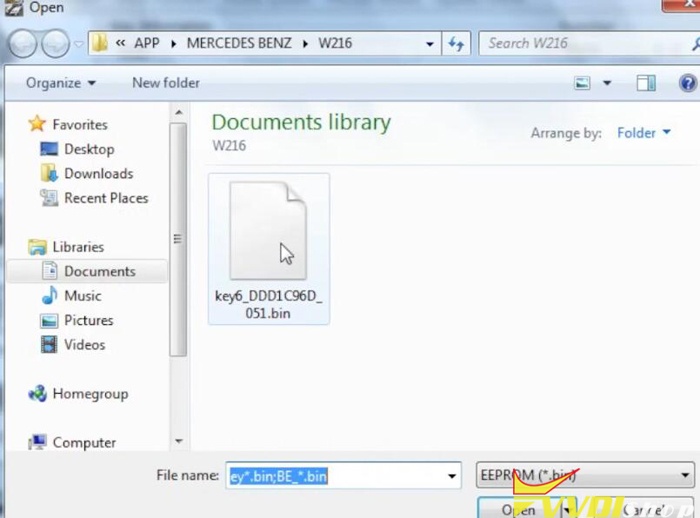Create a New folder
The height and width of the screenshot is (518, 700).
click(166, 83)
